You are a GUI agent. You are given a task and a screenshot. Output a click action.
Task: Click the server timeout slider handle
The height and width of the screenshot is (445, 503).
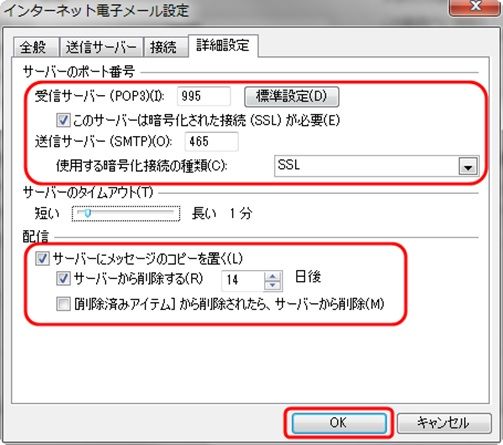point(88,213)
